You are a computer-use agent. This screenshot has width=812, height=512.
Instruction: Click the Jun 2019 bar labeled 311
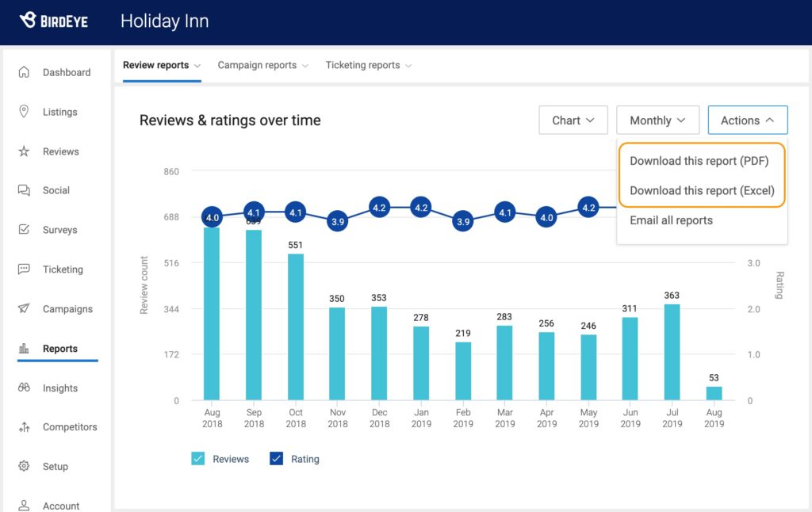(630, 359)
